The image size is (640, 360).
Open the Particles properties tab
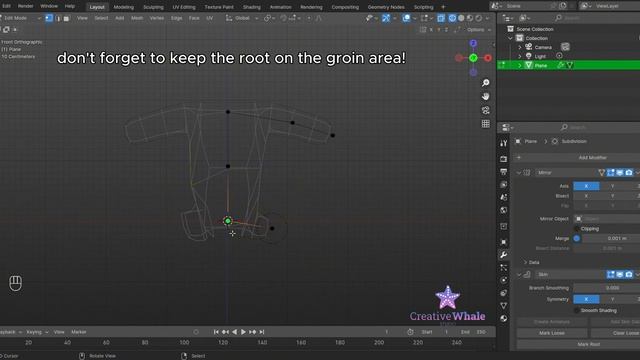coord(504,267)
